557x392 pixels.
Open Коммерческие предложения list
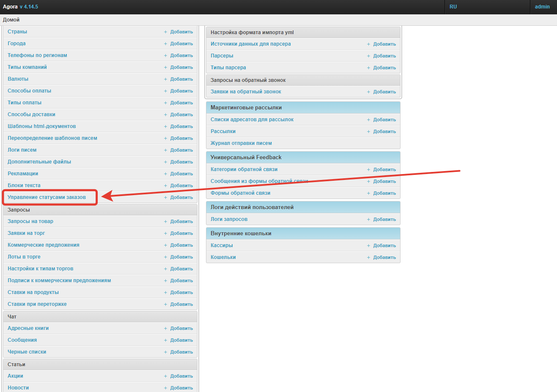point(44,245)
